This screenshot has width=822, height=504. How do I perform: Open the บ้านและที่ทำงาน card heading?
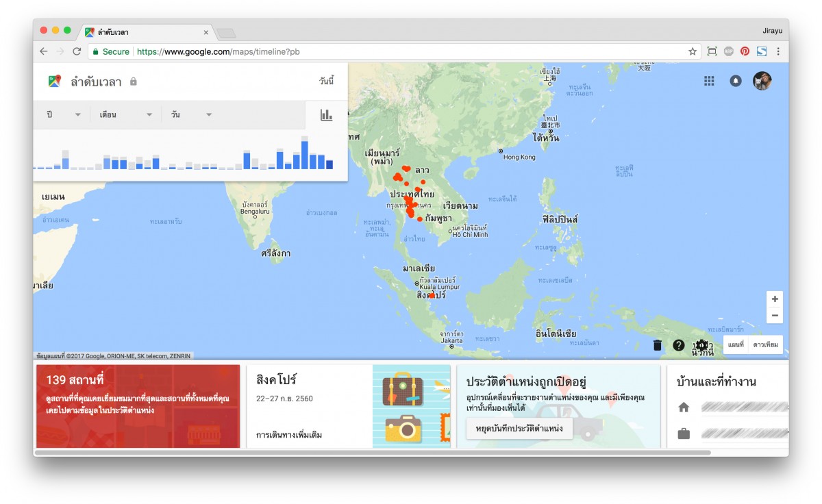click(x=716, y=381)
